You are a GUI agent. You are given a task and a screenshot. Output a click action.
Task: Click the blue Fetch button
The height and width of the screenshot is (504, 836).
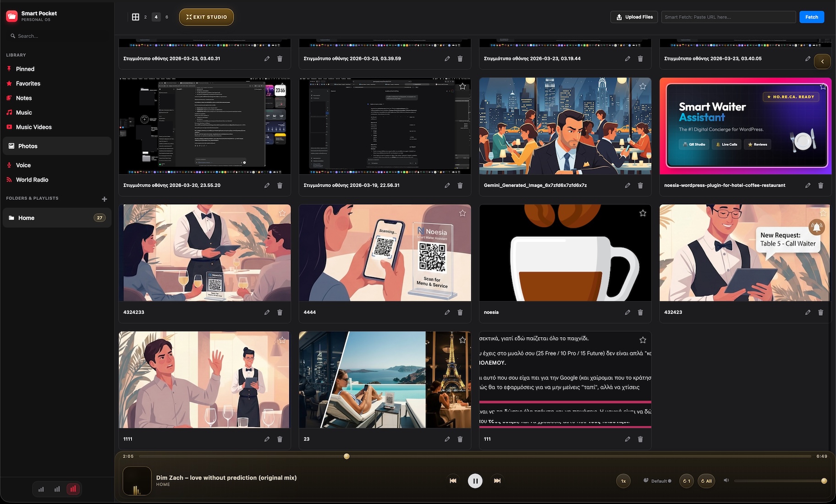tap(812, 17)
